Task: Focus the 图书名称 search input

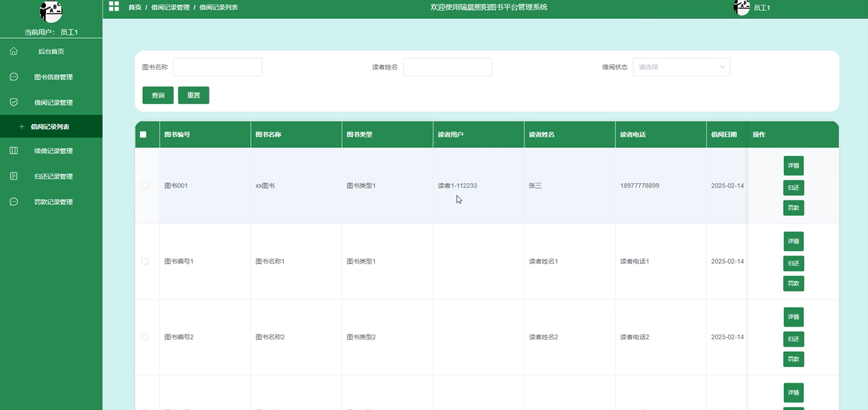Action: tap(217, 67)
